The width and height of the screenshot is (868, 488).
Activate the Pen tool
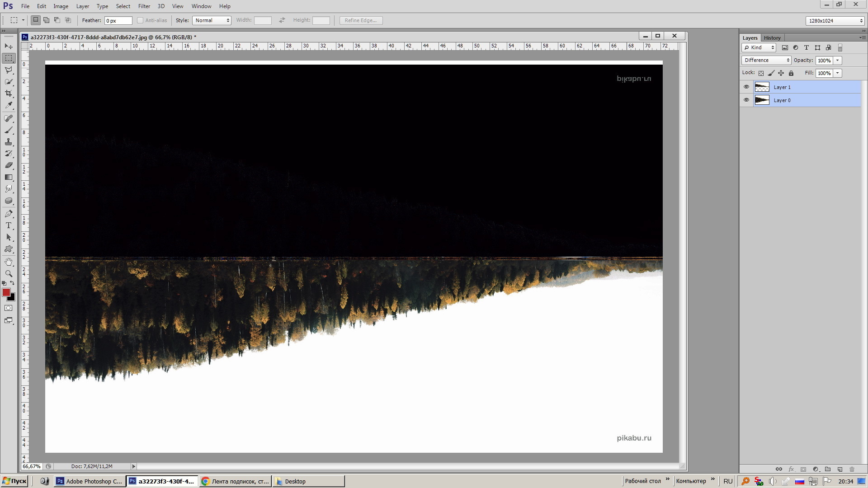(x=9, y=214)
